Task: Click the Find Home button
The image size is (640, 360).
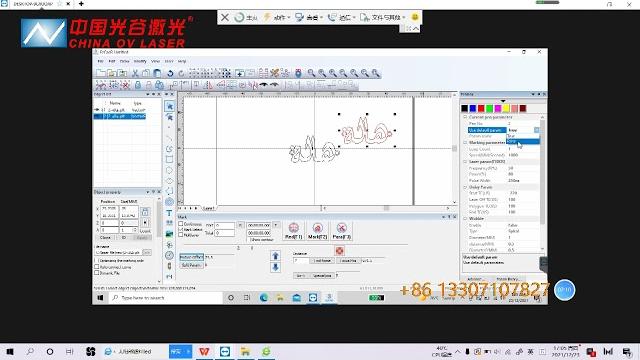Action: click(322, 260)
